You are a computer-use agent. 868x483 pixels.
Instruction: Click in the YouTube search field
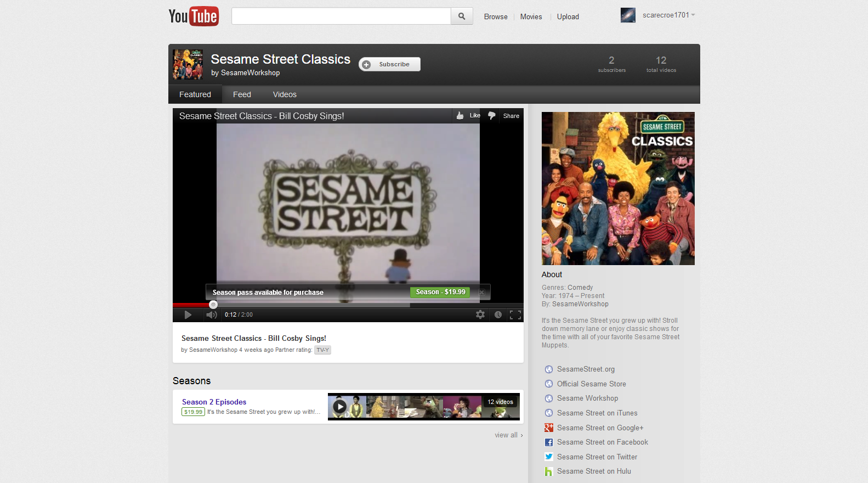pyautogui.click(x=341, y=16)
